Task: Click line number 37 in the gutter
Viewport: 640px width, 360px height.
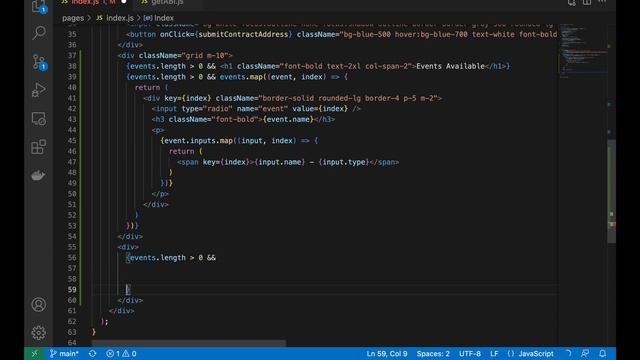Action: (72, 56)
